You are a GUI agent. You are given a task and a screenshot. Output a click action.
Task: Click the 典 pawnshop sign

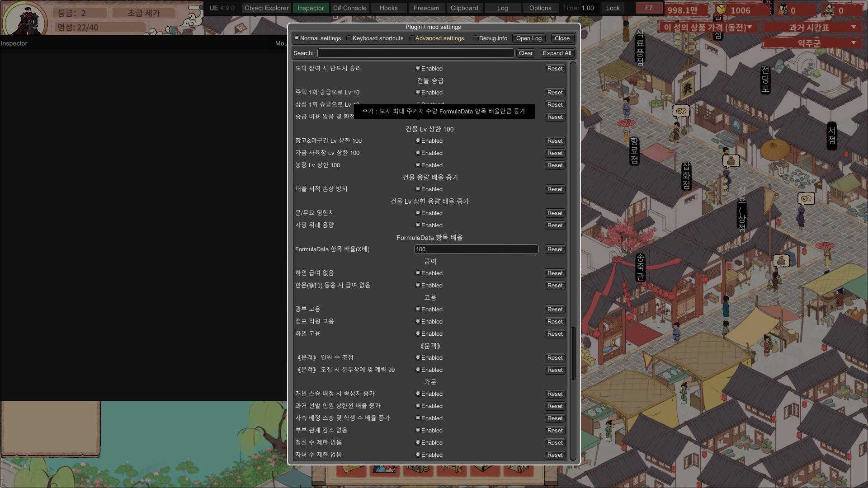pos(687,88)
